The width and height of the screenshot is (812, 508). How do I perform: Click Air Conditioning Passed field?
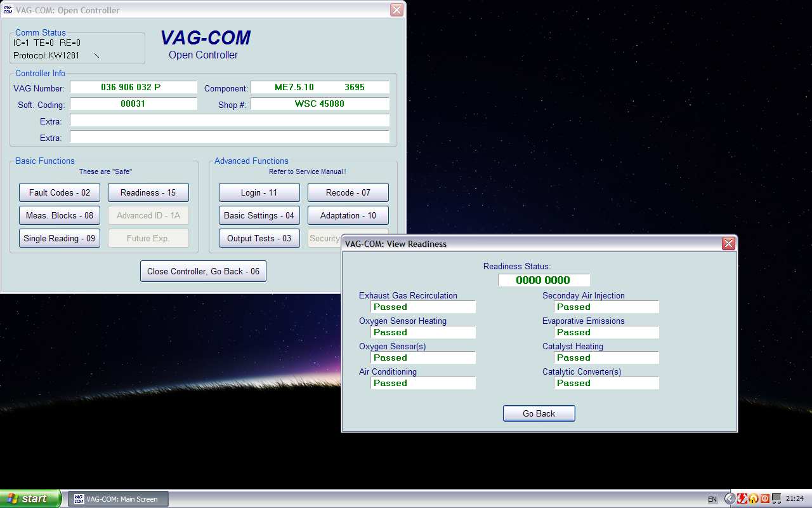pos(423,384)
